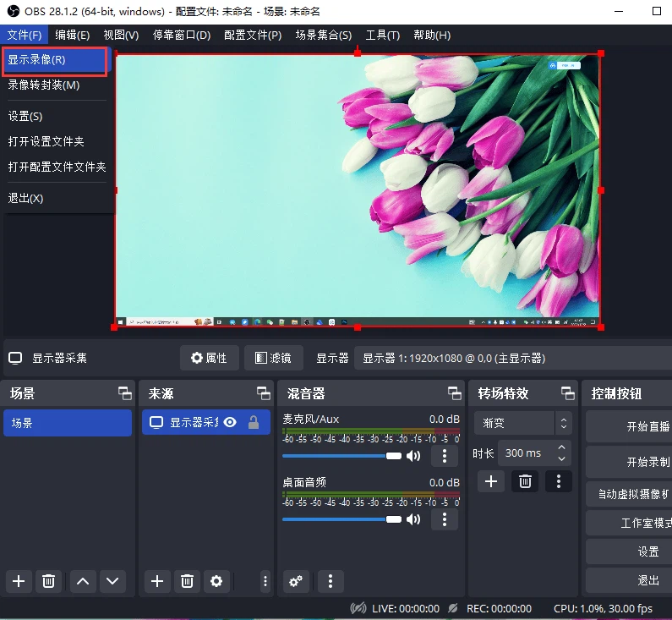Open the 文件(F) menu
The height and width of the screenshot is (620, 672).
click(x=25, y=36)
